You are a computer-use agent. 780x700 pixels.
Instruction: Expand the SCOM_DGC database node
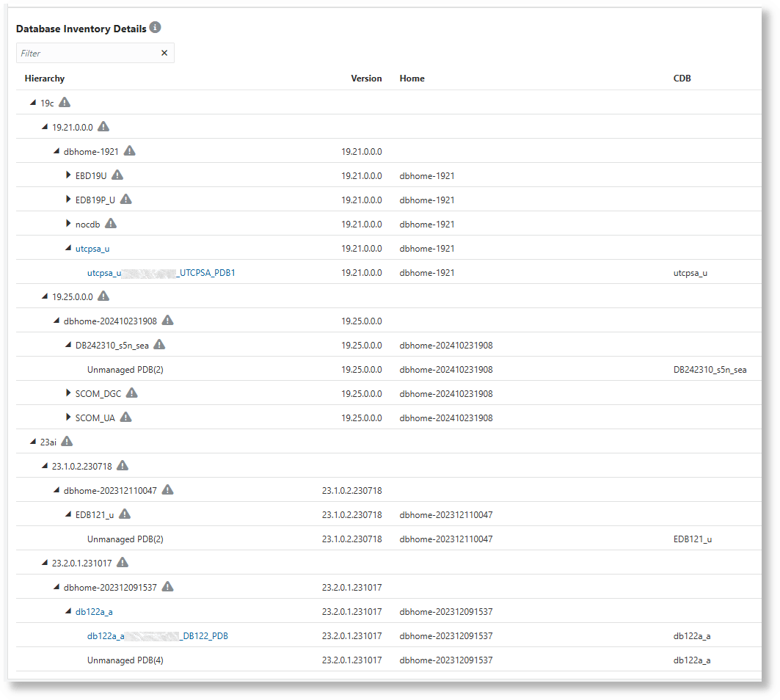point(68,393)
